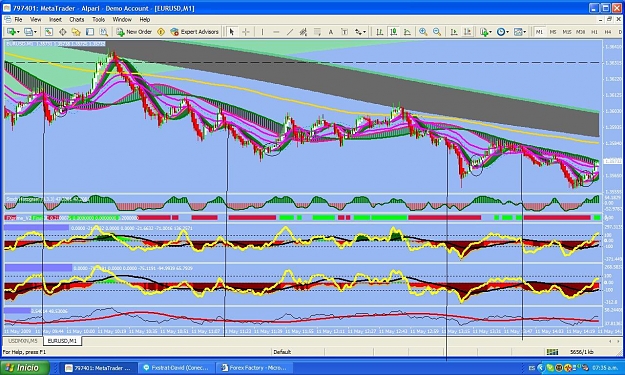Click the zoom out magnifier icon
625x375 pixels.
(437, 32)
